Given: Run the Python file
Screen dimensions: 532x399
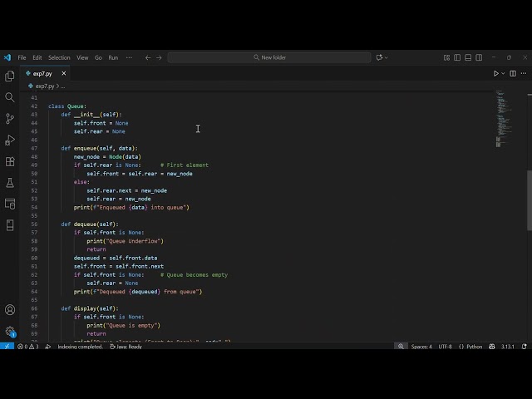Looking at the screenshot, I should point(496,73).
